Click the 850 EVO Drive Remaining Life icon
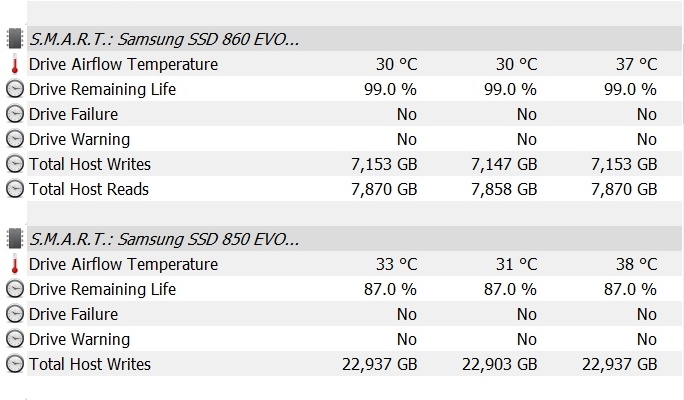Viewport: 684px width, 400px height. (x=15, y=290)
